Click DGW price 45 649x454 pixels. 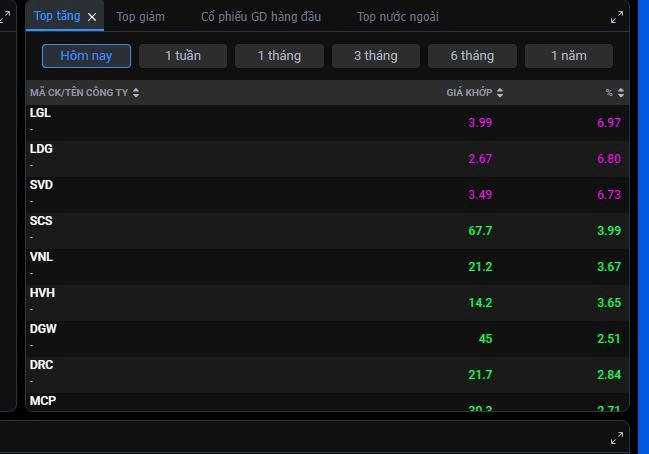click(x=486, y=339)
